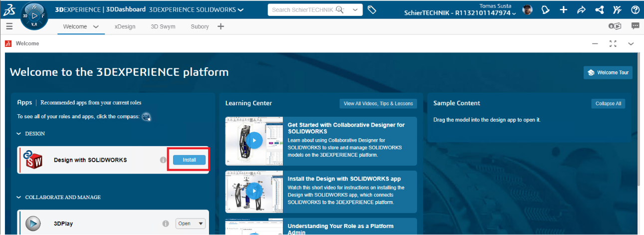Switch to the 3D Swym tab
The width and height of the screenshot is (644, 235).
pyautogui.click(x=163, y=26)
